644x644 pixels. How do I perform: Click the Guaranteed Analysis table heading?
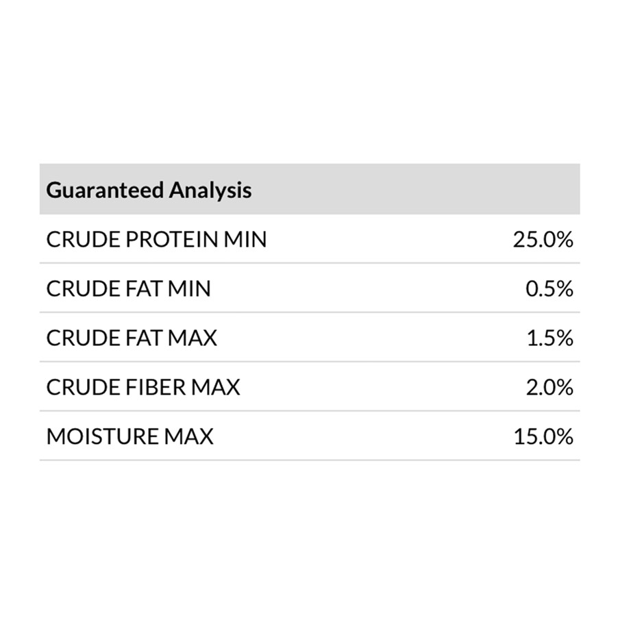tap(149, 190)
